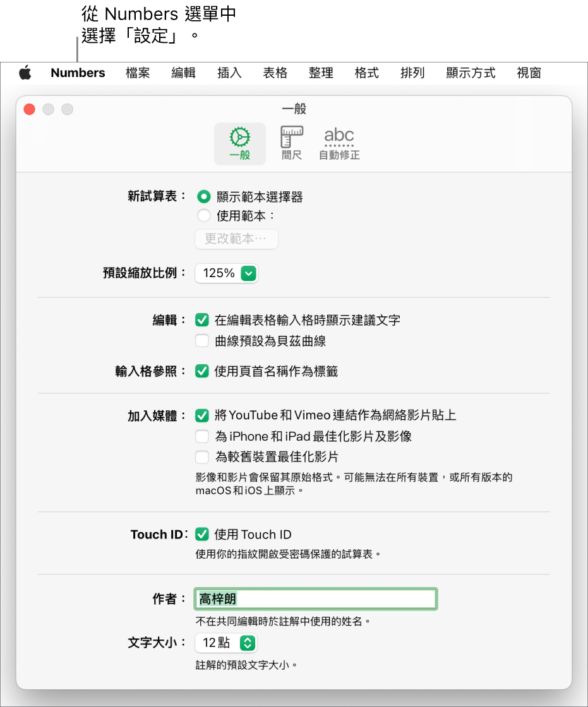This screenshot has height=707, width=588.
Task: Select 使用範本 radio button
Action: [x=203, y=215]
